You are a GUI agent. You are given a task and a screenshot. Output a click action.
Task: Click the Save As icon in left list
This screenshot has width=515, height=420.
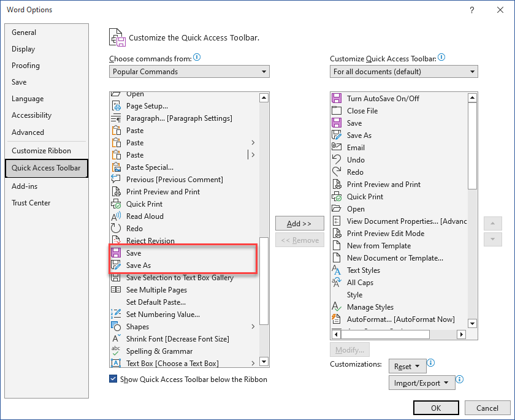(116, 265)
